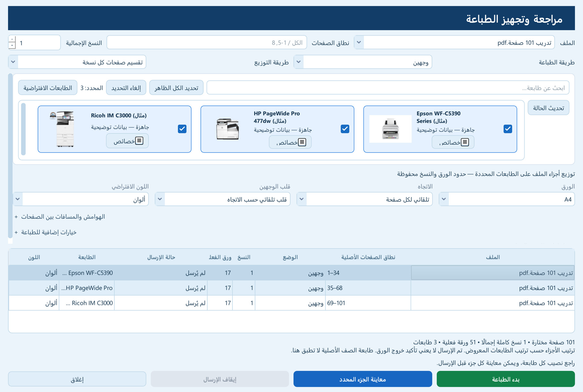Image resolution: width=583 pixels, height=392 pixels.
Task: Expand خيارات إضافية للطباعة section
Action: (45, 232)
